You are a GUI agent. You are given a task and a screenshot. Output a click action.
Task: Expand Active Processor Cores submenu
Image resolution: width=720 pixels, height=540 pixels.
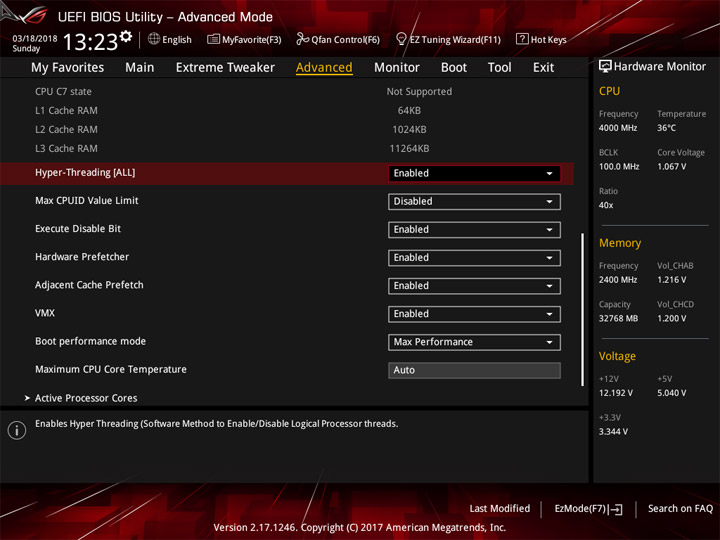tap(86, 398)
